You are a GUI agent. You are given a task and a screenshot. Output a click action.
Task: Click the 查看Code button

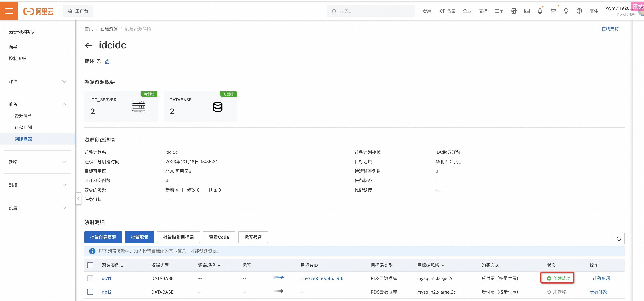(219, 237)
